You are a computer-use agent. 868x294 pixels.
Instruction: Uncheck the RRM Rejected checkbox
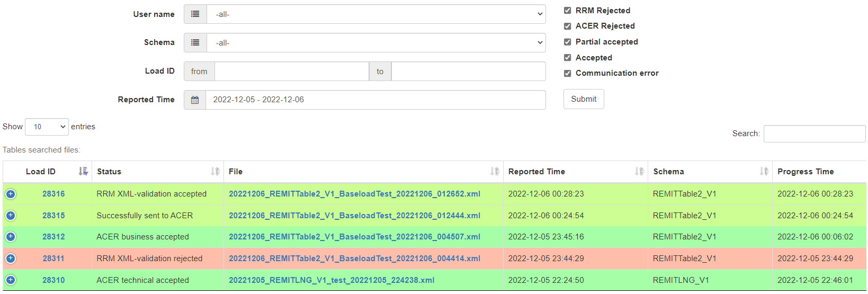tap(568, 11)
